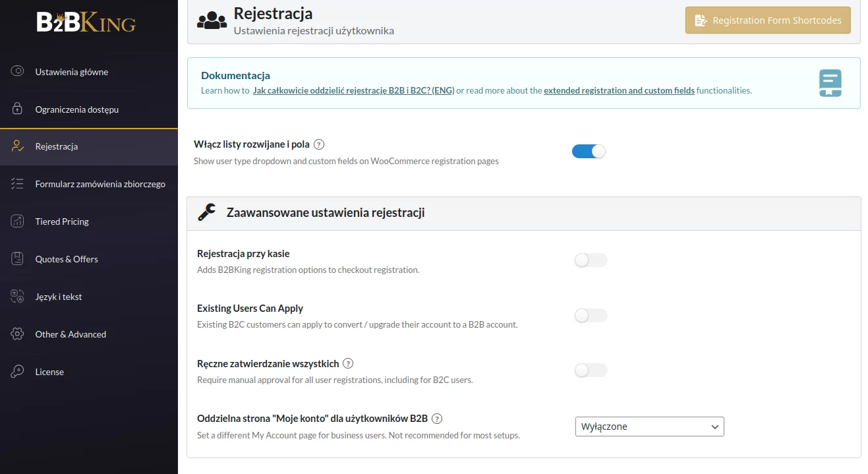Go to Język i tekst settings
This screenshot has width=868, height=474.
(59, 297)
